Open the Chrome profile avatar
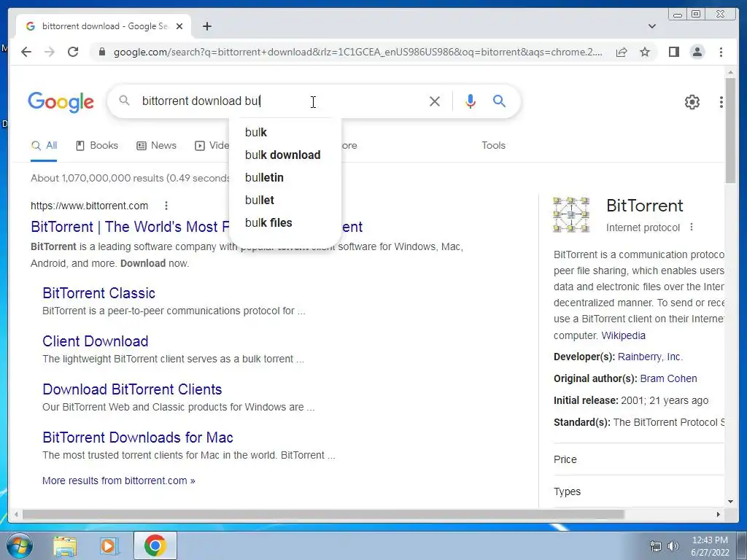Screen dimensions: 747x560 point(697,52)
